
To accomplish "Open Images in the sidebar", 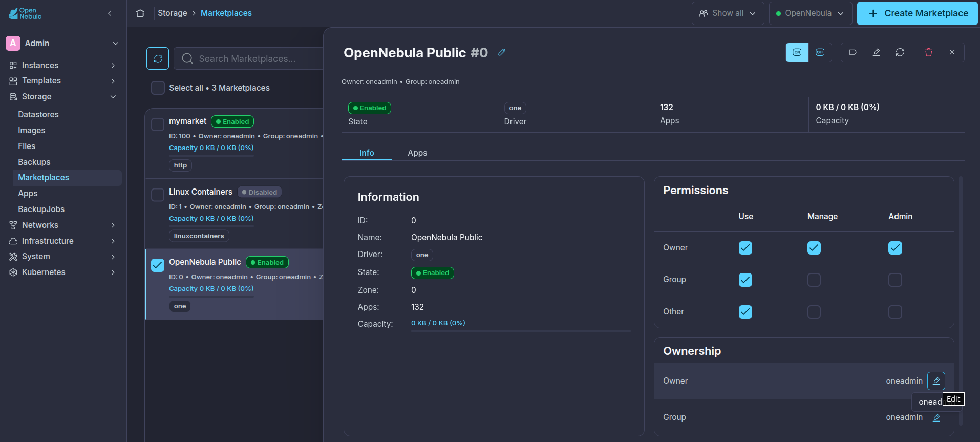I will pyautogui.click(x=32, y=131).
